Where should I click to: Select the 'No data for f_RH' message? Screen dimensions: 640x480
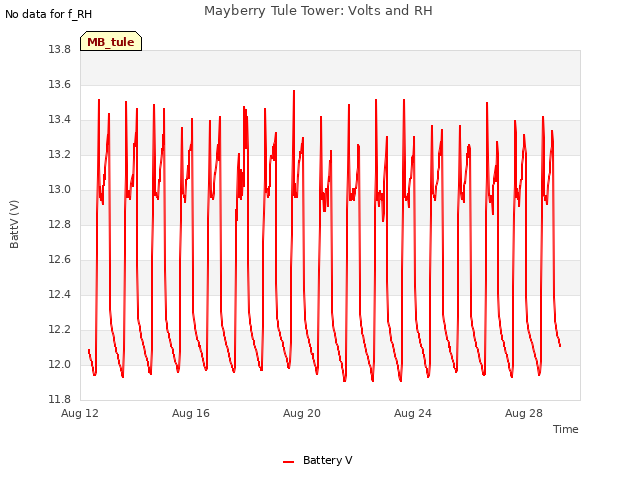(49, 14)
